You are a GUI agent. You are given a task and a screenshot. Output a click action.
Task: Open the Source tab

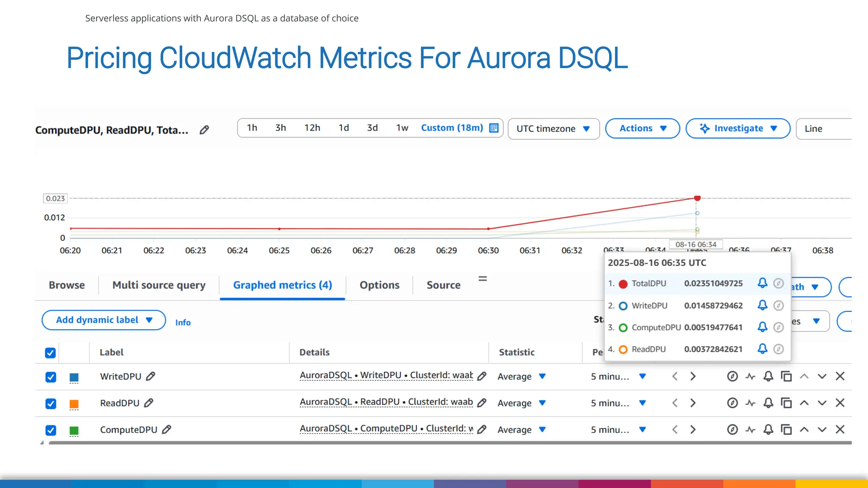point(443,285)
